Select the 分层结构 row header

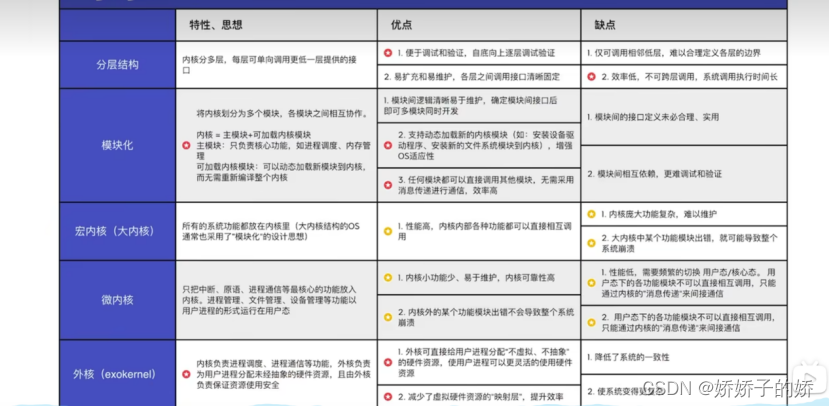tap(117, 65)
